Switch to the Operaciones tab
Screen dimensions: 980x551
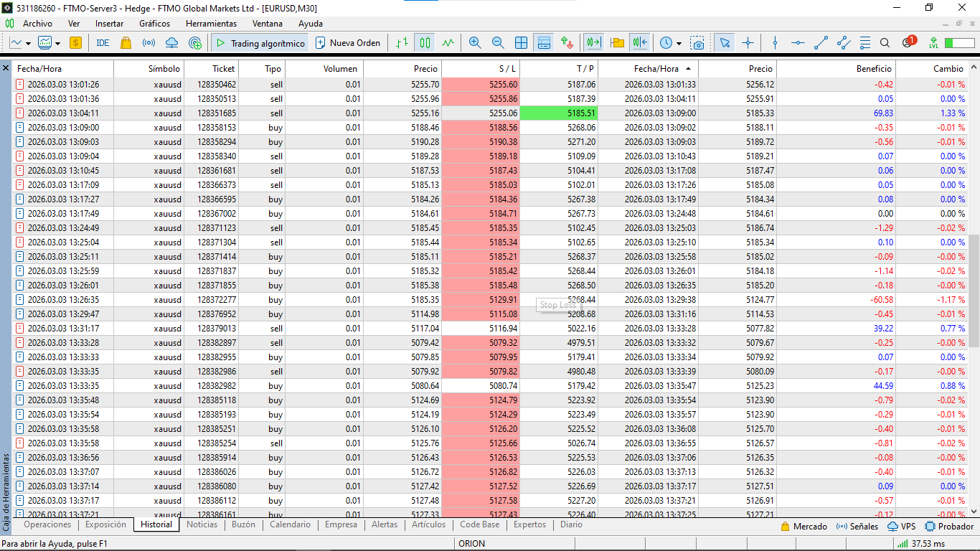coord(47,524)
